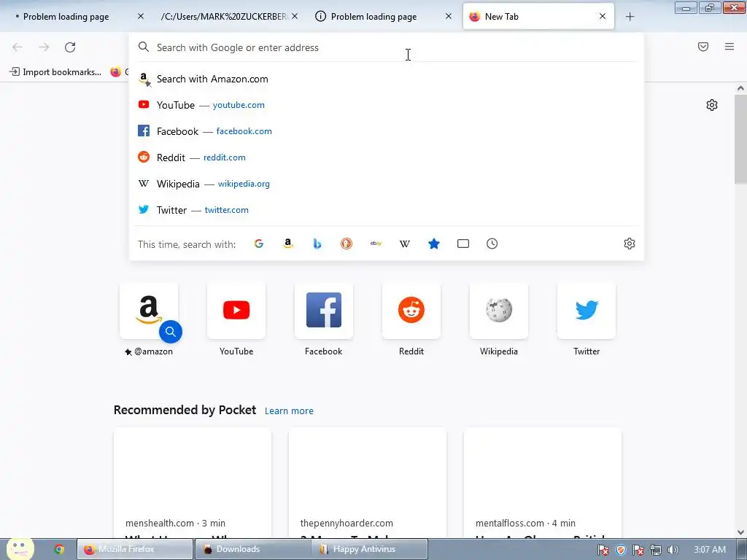Viewport: 747px width, 560px height.
Task: Search history with the clock icon
Action: click(x=492, y=244)
